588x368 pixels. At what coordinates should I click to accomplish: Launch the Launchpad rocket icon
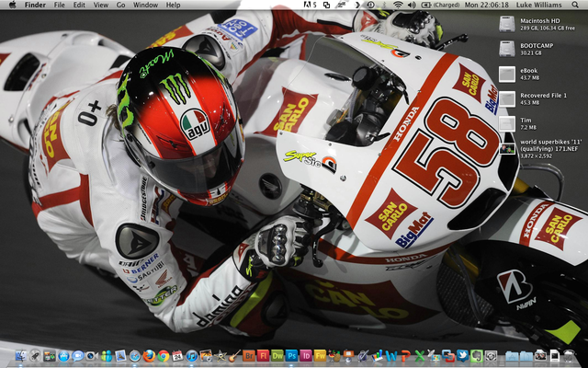pyautogui.click(x=35, y=356)
